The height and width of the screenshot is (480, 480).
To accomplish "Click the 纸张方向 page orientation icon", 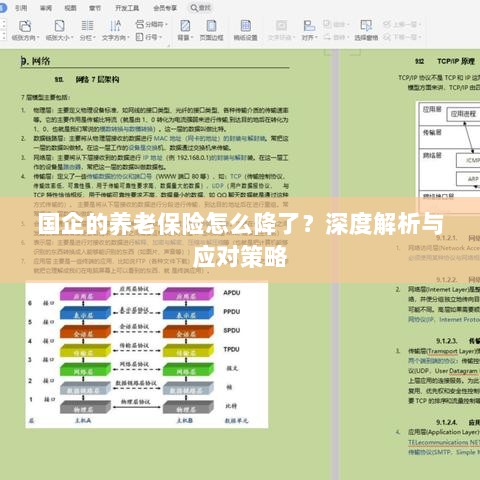I will [25, 26].
